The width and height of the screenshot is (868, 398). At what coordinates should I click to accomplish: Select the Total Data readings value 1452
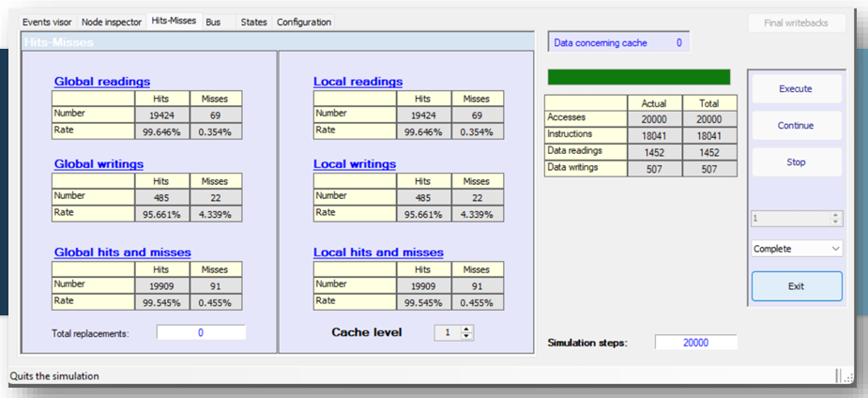pos(709,153)
